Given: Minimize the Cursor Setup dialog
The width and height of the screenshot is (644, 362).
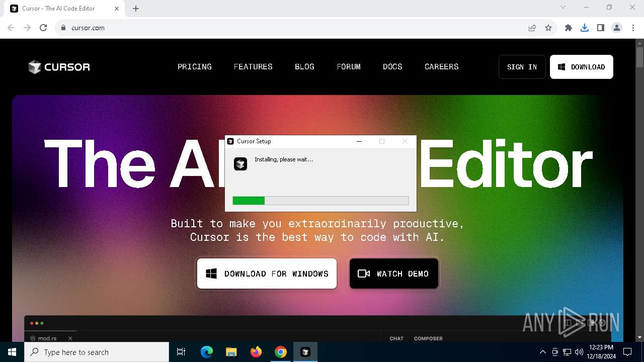Looking at the screenshot, I should click(359, 141).
